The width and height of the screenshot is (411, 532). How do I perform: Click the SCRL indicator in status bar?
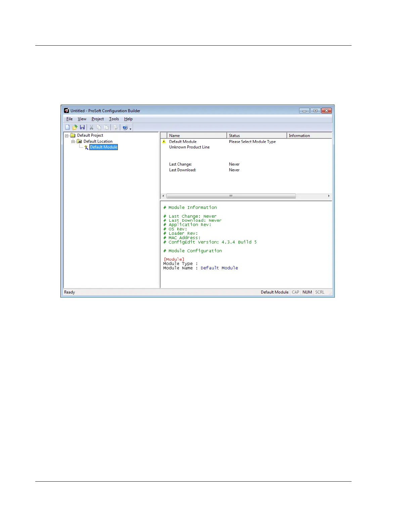(320, 292)
